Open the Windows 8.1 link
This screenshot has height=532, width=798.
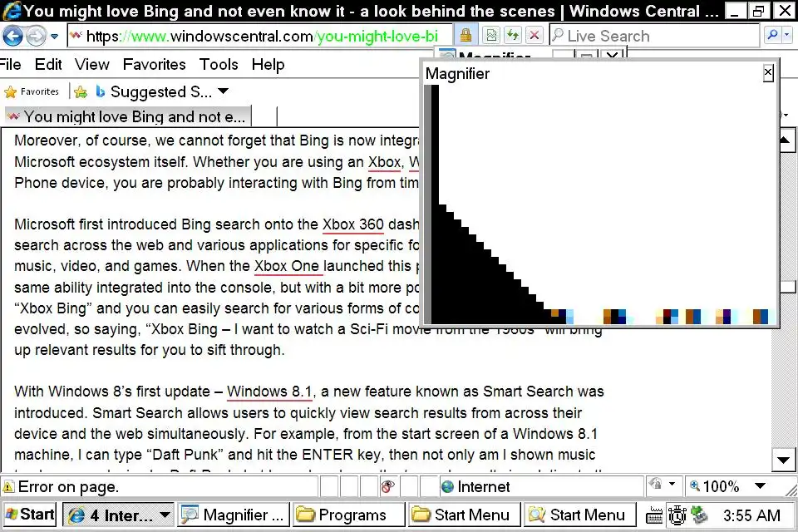[269, 392]
